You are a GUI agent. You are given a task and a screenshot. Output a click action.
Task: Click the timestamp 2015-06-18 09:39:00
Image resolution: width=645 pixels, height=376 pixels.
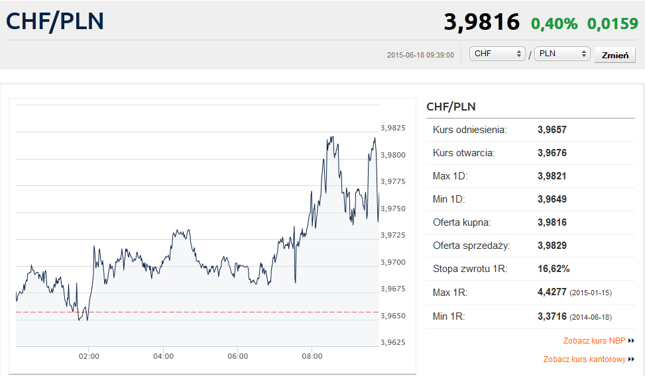click(x=420, y=55)
